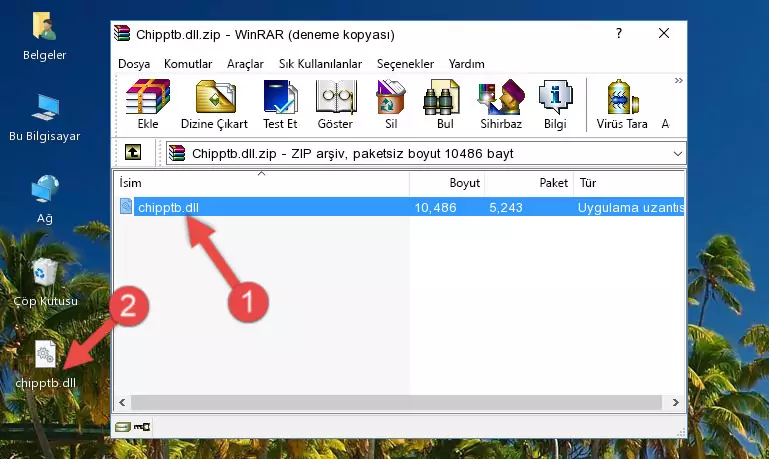Image resolution: width=769 pixels, height=459 pixels.
Task: Expand the hidden toolbar items chevron
Action: [678, 81]
